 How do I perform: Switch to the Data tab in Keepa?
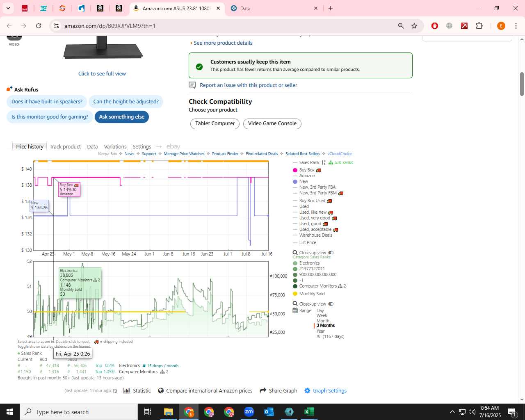(92, 146)
